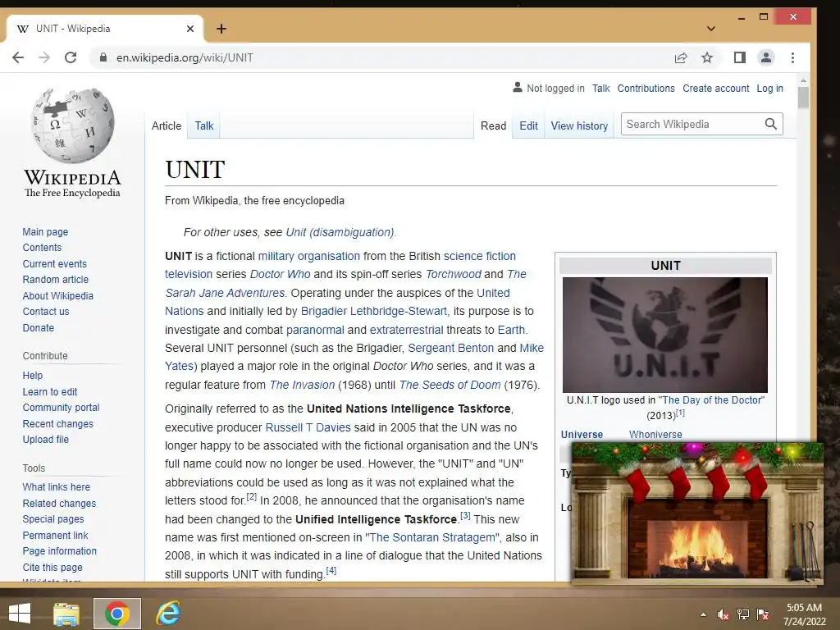840x630 pixels.
Task: Open the Windows Start menu
Action: tap(20, 614)
